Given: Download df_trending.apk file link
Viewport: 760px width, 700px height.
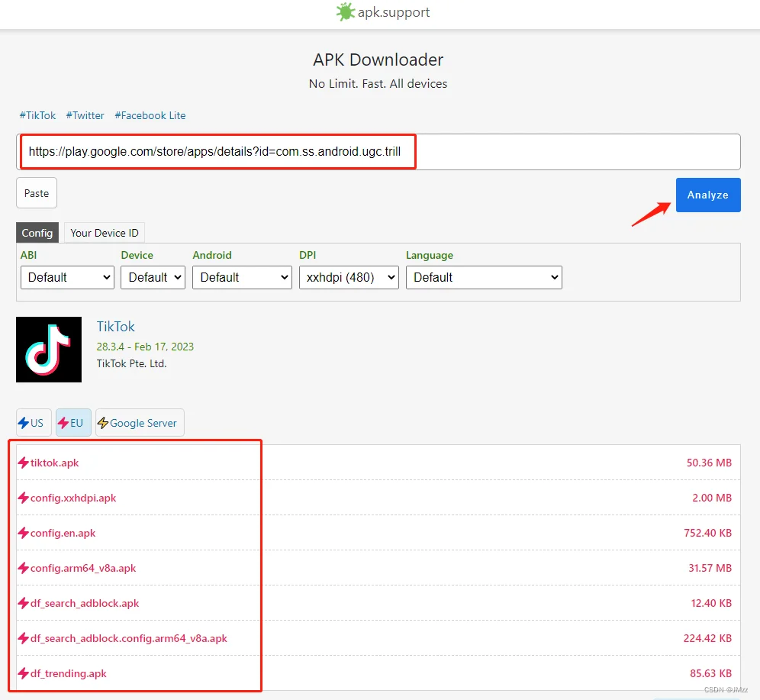Looking at the screenshot, I should point(69,674).
